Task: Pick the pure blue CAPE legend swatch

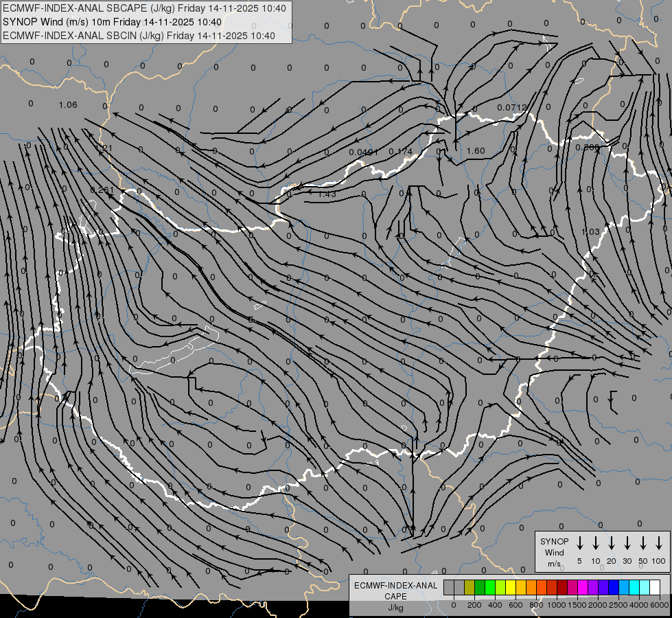Action: [x=614, y=587]
